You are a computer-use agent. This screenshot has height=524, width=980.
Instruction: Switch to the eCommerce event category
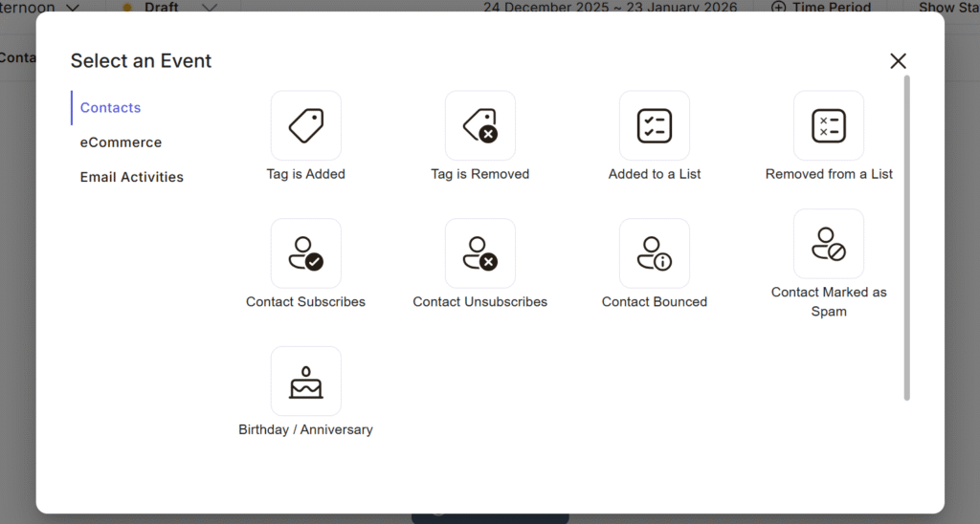coord(121,142)
